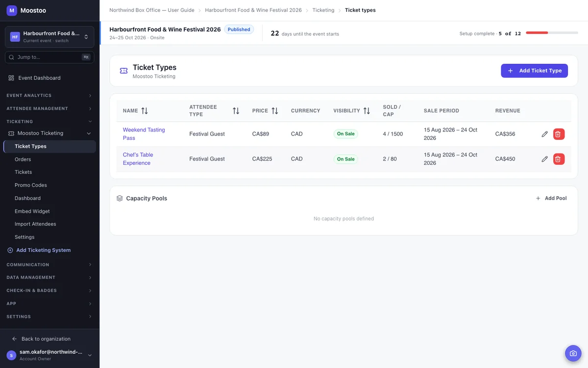
Task: Click the camera screenshot floating button
Action: (573, 353)
